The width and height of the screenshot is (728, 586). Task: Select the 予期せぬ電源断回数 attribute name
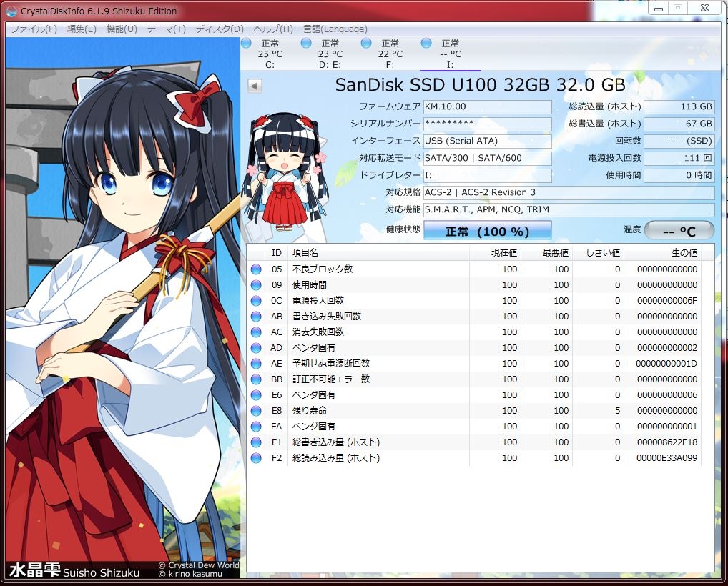pyautogui.click(x=331, y=363)
